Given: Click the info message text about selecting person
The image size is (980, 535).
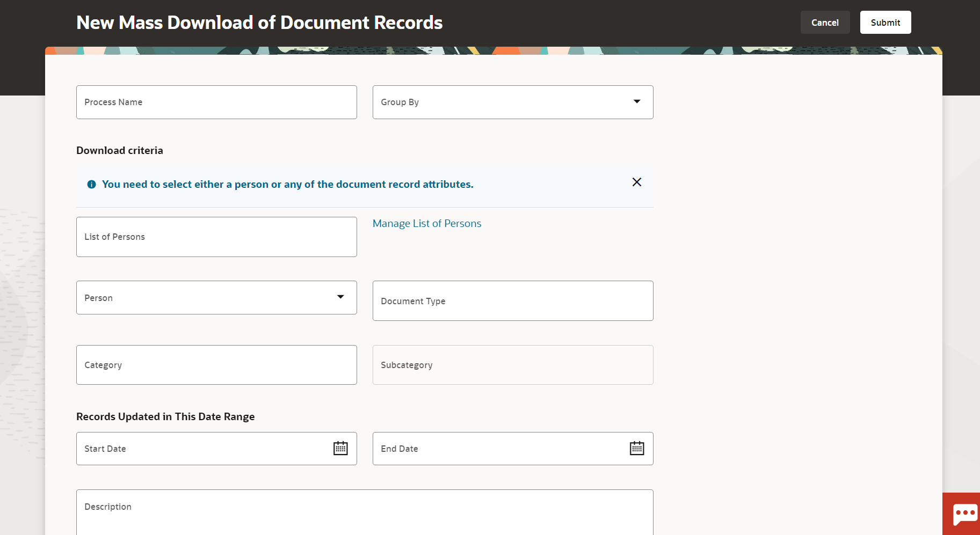Looking at the screenshot, I should click(288, 184).
